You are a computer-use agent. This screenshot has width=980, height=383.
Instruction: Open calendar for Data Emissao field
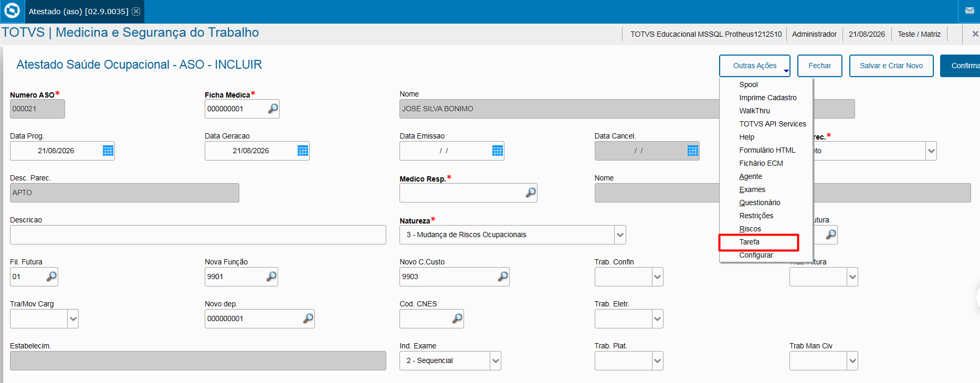(498, 151)
